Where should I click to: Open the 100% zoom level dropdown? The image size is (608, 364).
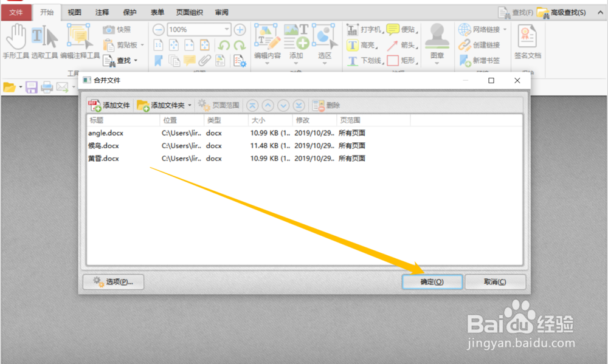(x=227, y=29)
